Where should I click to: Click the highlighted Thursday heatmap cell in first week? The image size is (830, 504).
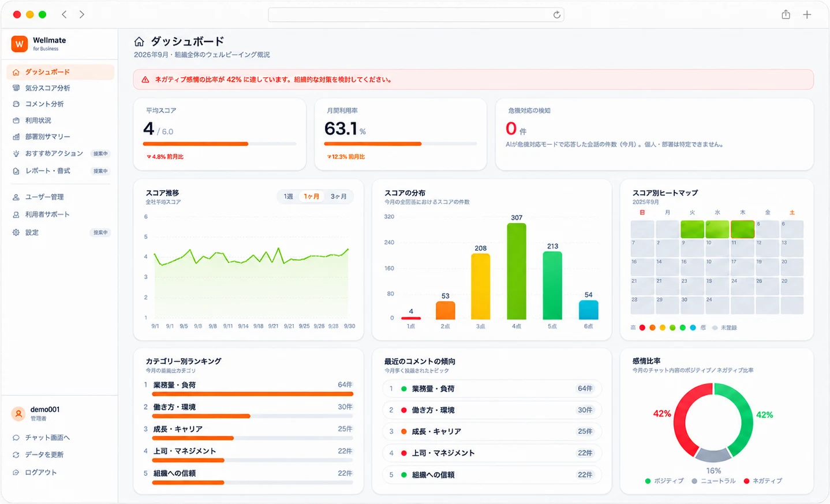[743, 229]
